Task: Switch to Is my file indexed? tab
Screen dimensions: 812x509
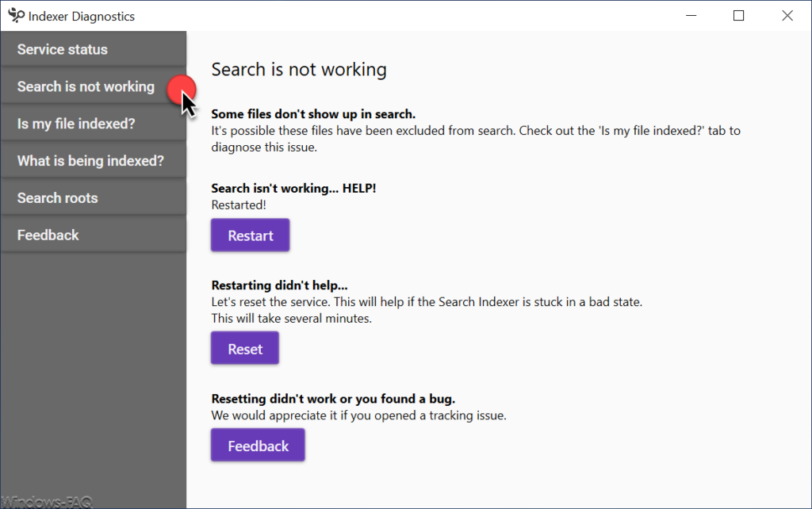Action: click(94, 124)
